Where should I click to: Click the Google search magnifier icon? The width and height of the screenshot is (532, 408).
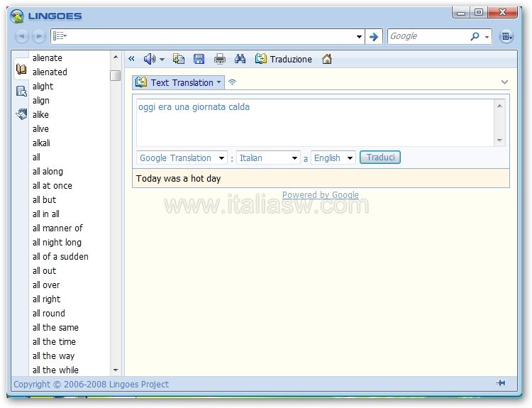pos(475,36)
